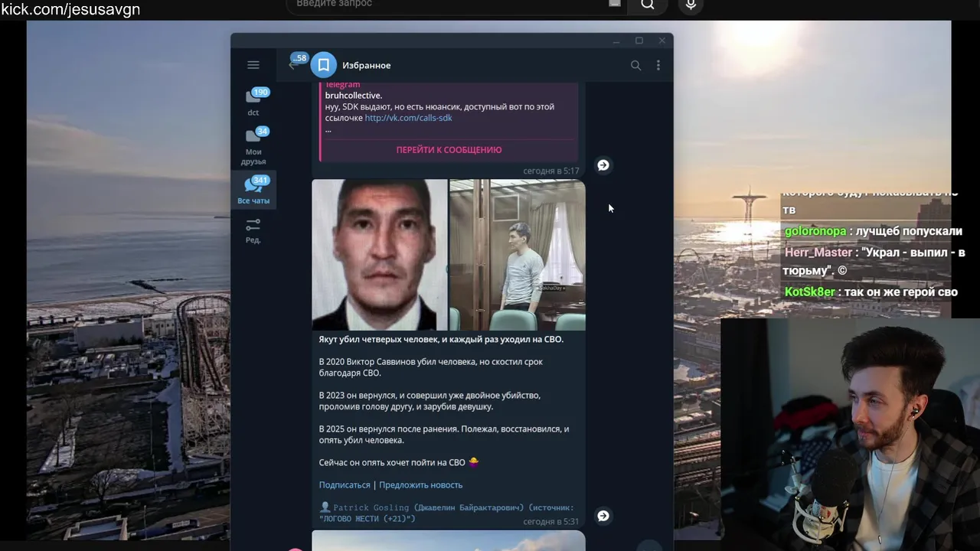Click username Herr_Master in stream chat
Image resolution: width=980 pixels, height=551 pixels.
click(x=818, y=253)
